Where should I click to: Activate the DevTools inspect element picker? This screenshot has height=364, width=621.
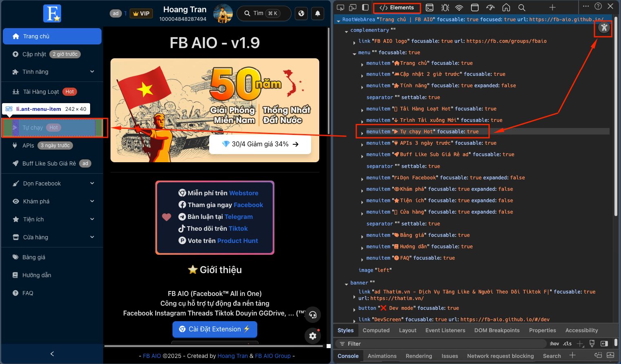click(340, 7)
